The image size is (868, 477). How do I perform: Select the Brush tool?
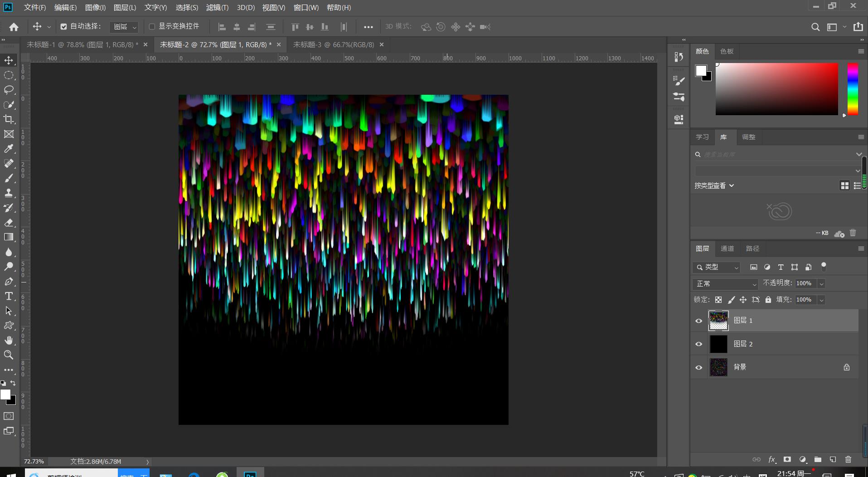point(9,178)
